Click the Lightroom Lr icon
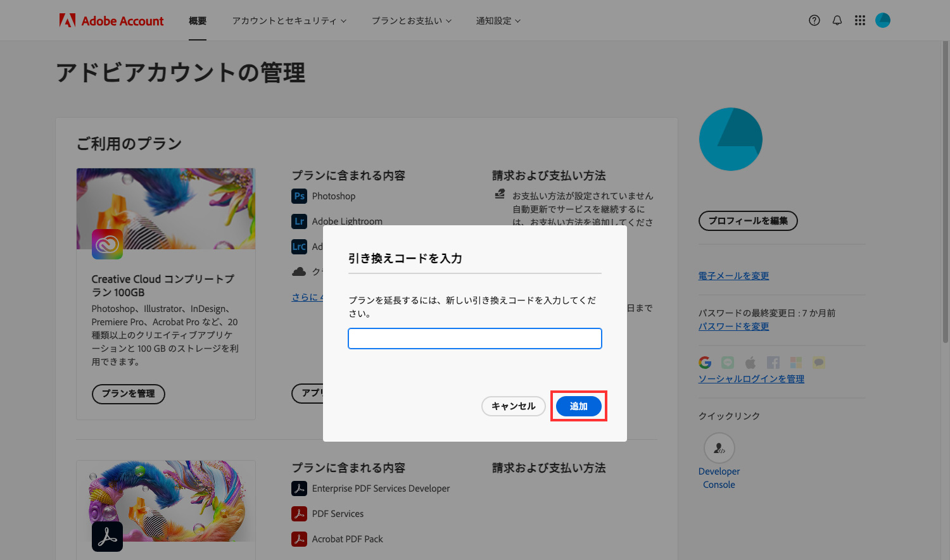 pyautogui.click(x=299, y=221)
